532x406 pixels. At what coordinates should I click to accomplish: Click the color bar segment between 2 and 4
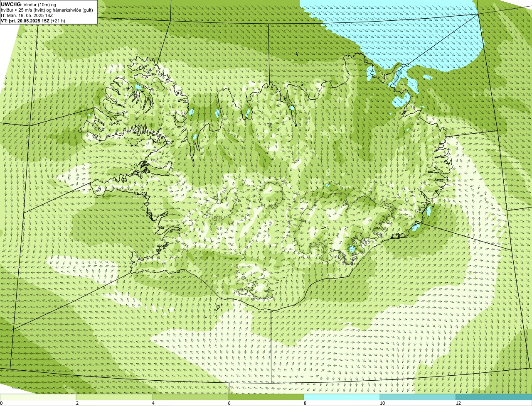(x=114, y=397)
